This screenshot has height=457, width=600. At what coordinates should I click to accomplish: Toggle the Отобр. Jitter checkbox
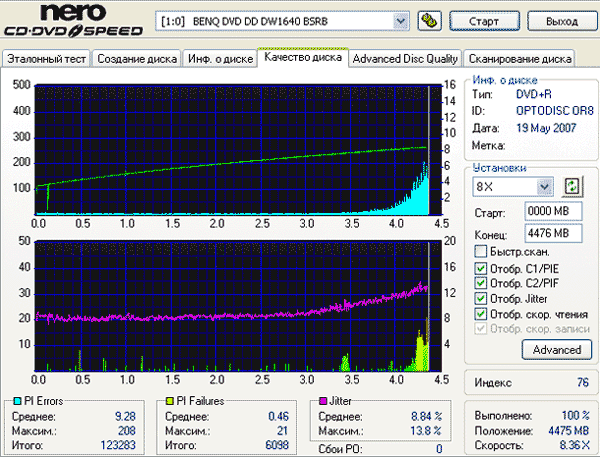click(x=480, y=299)
